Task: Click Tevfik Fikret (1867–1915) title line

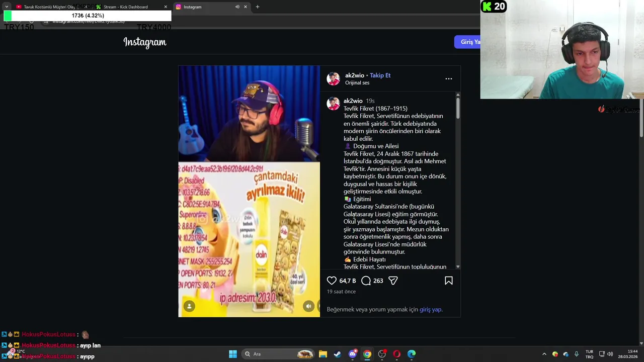Action: click(x=375, y=109)
